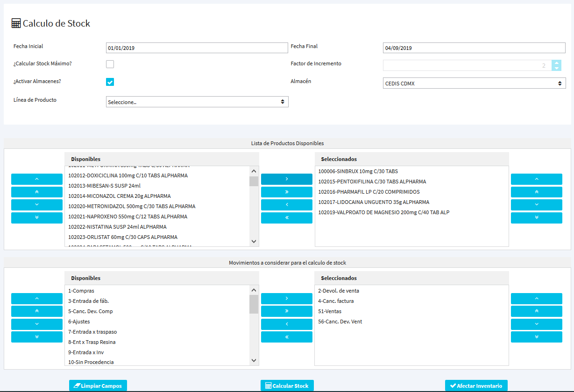Uncheck the Activar Almacenes checkbox

(110, 82)
